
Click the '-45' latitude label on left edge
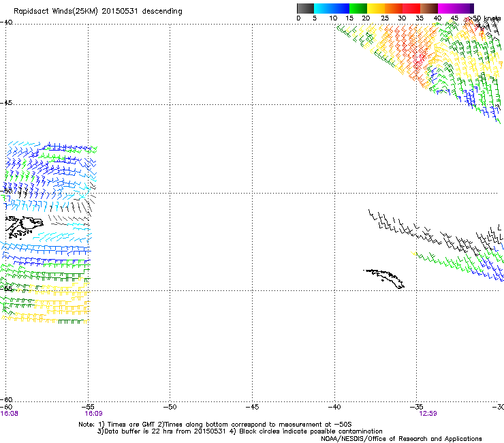[x=6, y=103]
